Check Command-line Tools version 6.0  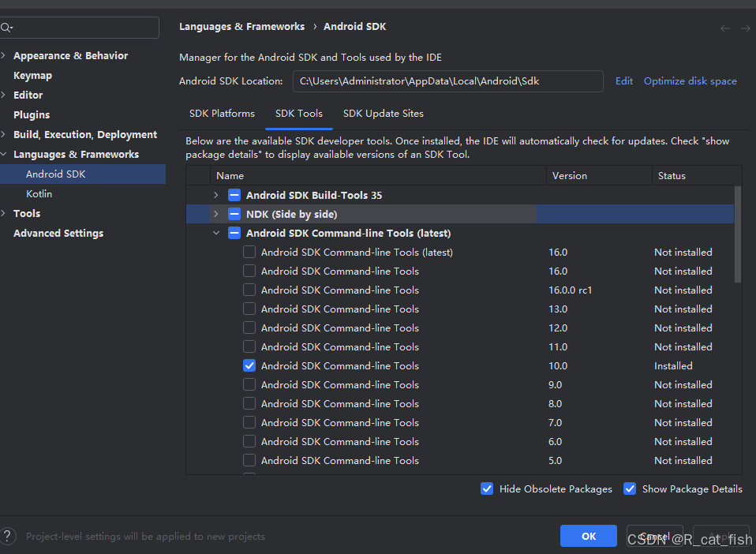coord(249,442)
